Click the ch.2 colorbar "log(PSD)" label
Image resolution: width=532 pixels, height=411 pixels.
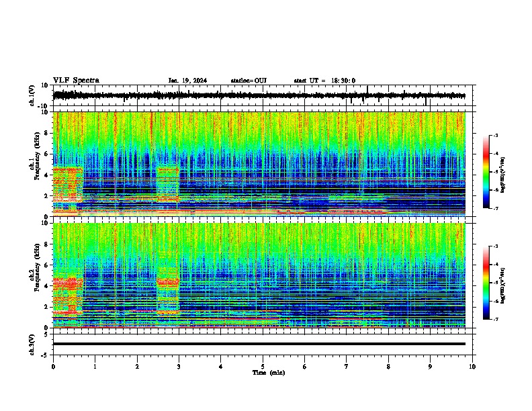[503, 285]
